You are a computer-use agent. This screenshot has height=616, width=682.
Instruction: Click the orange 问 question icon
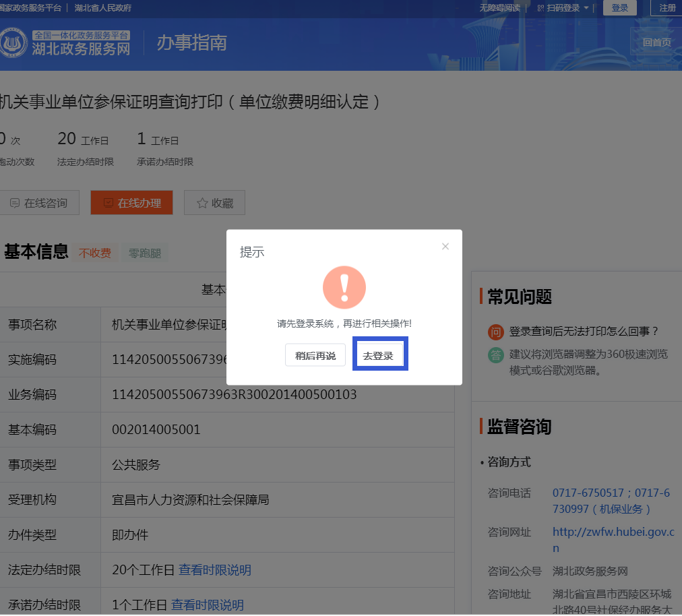click(x=496, y=332)
